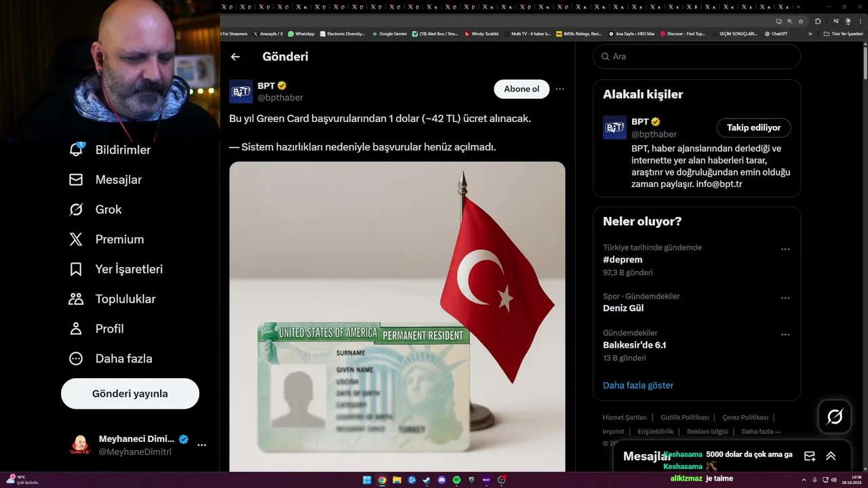Open BPT avatar in Alakalı kişiler

tap(614, 127)
